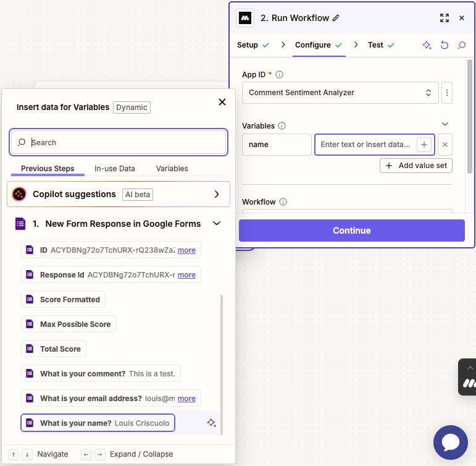This screenshot has height=466, width=476.
Task: Click the left arrow Collapse key
Action: [x=86, y=454]
